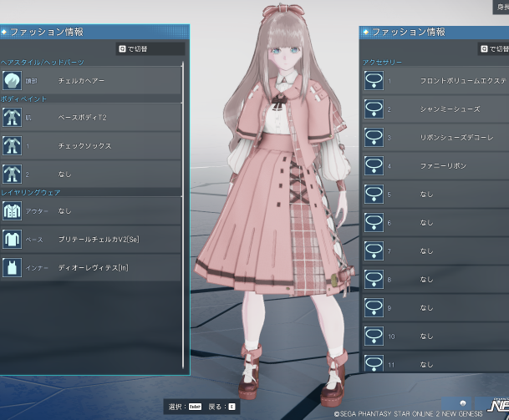Click the 選択 prompt at bottom
The image size is (509, 420).
(x=185, y=407)
